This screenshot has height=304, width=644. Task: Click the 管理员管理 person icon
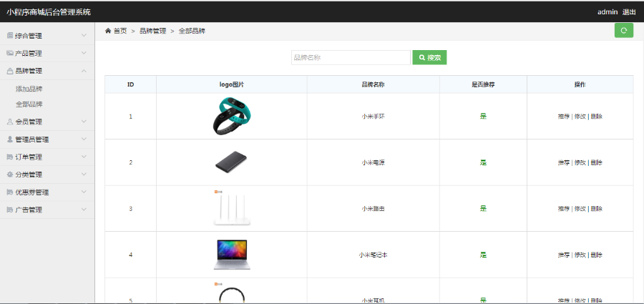pos(10,139)
